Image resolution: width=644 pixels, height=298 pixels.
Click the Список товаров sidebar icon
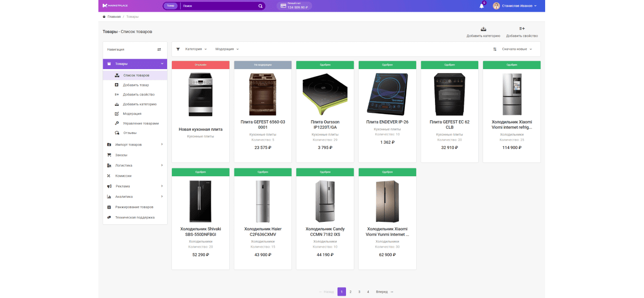[117, 75]
